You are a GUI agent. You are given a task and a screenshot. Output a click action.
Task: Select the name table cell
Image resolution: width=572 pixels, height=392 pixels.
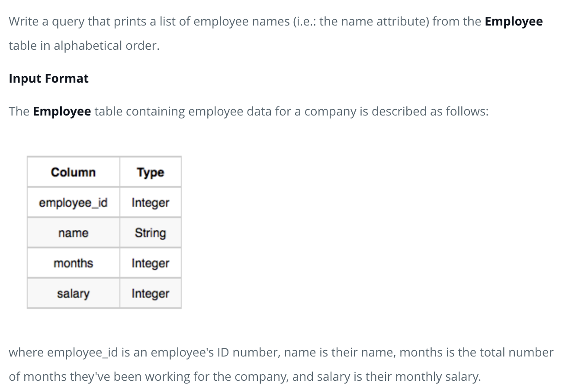(73, 233)
